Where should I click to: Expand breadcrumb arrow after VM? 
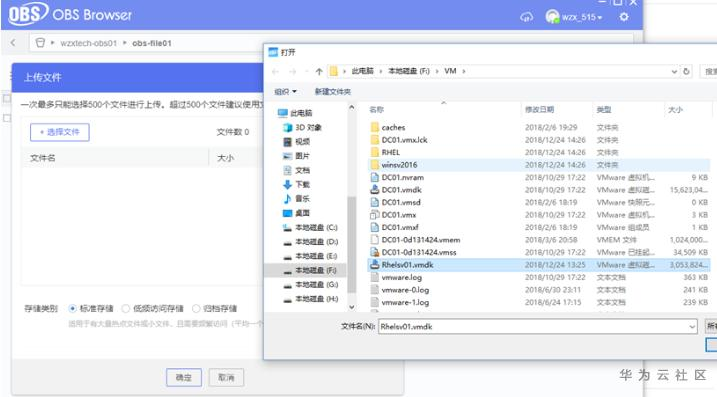pos(464,71)
